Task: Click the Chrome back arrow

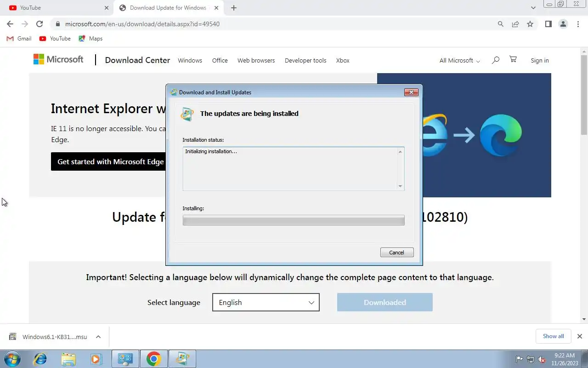Action: (10, 24)
